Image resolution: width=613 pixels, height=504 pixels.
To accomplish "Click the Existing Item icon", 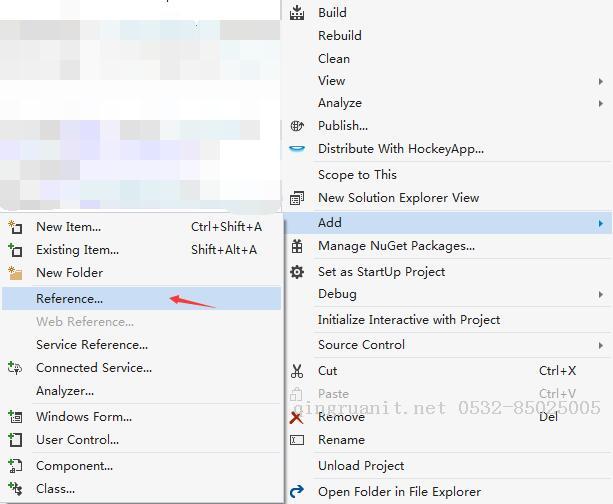I will [15, 250].
